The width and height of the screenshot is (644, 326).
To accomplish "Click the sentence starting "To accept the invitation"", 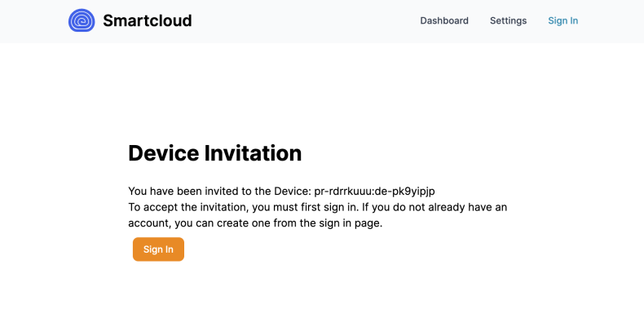I will point(317,215).
